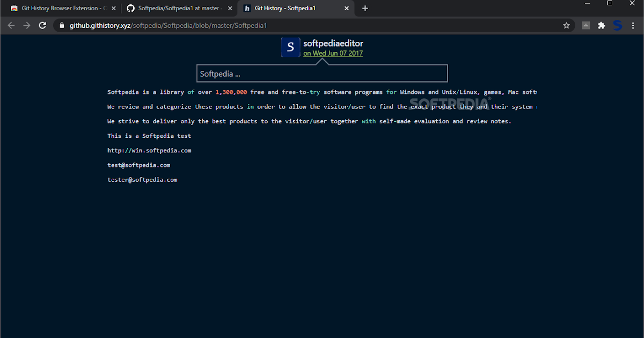The image size is (644, 338).
Task: Click the tester@softpedia.com text line
Action: [x=142, y=180]
